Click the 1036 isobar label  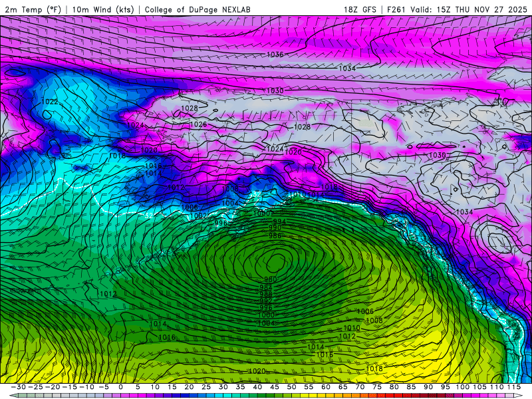(x=275, y=55)
